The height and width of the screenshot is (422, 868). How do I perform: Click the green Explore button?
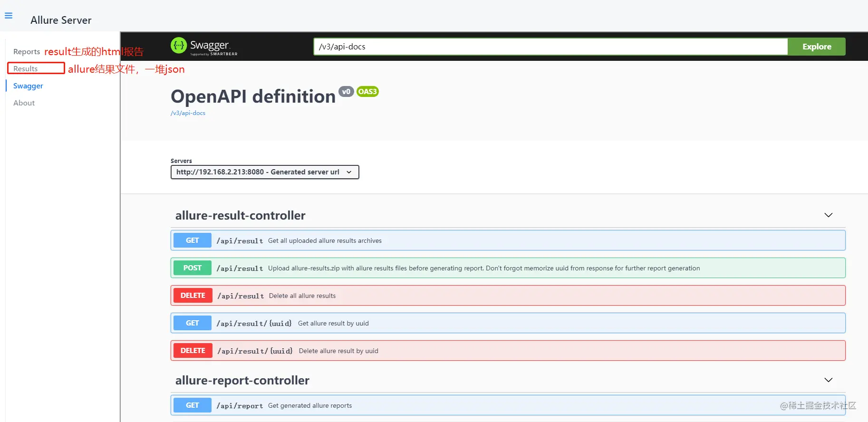(x=817, y=47)
